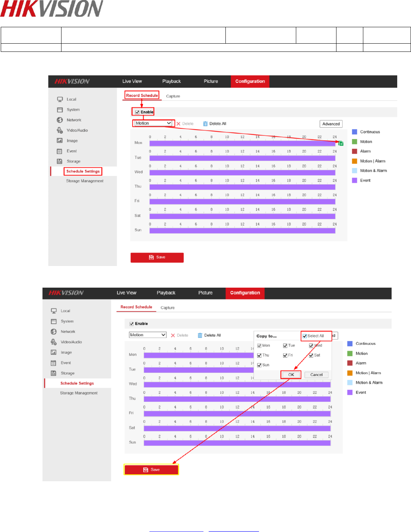
Task: Click the large Hikvision logo atop the page
Action: pyautogui.click(x=52, y=9)
